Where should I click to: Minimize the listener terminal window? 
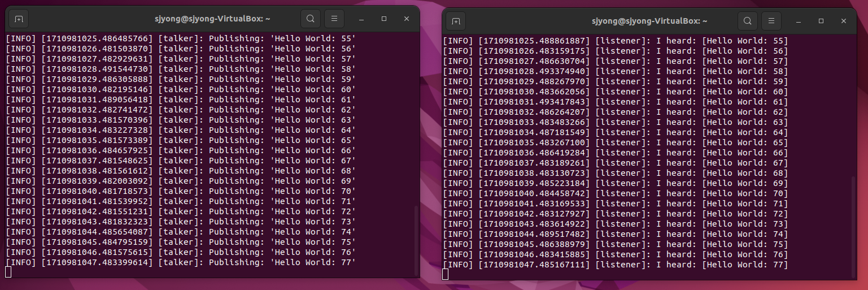[x=799, y=21]
